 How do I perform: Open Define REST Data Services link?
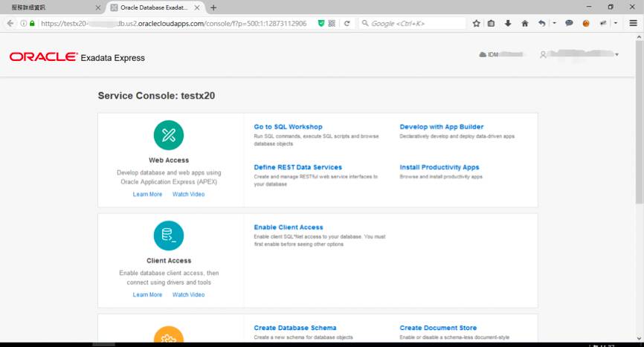(x=297, y=167)
